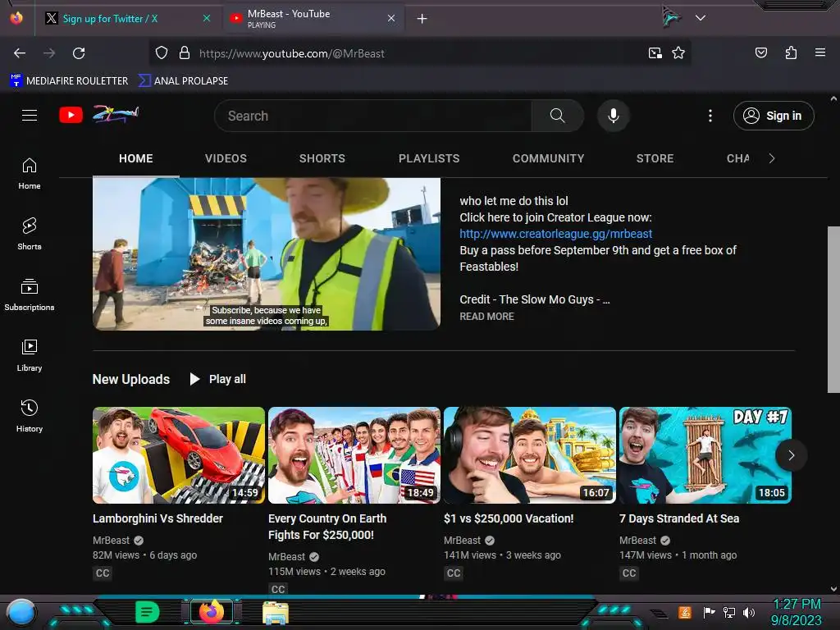Click the featured channel trailer video

pyautogui.click(x=267, y=253)
